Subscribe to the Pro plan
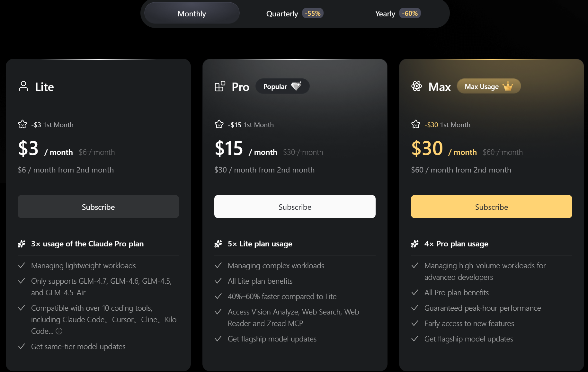The width and height of the screenshot is (588, 372). pos(295,207)
